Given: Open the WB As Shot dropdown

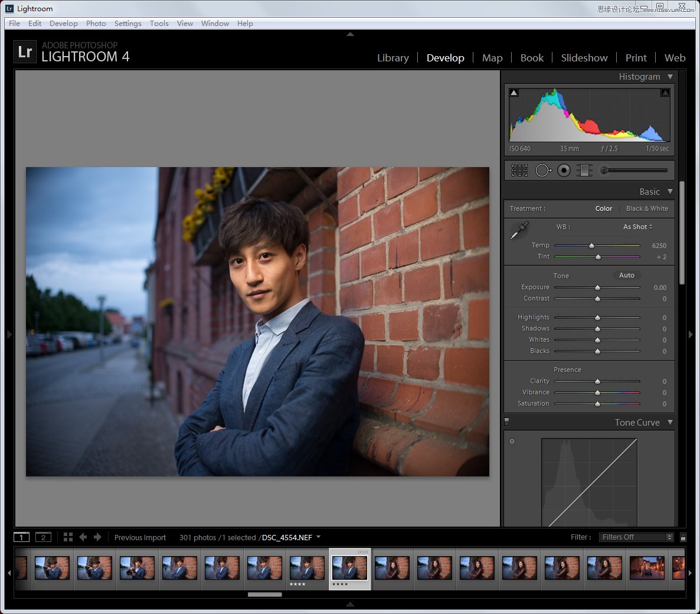Looking at the screenshot, I should click(x=637, y=227).
